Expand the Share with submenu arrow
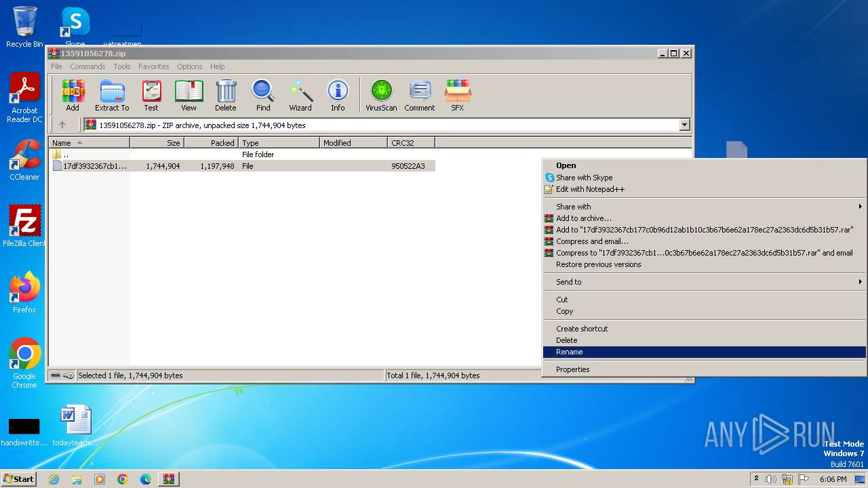Viewport: 868px width, 488px height. [860, 207]
